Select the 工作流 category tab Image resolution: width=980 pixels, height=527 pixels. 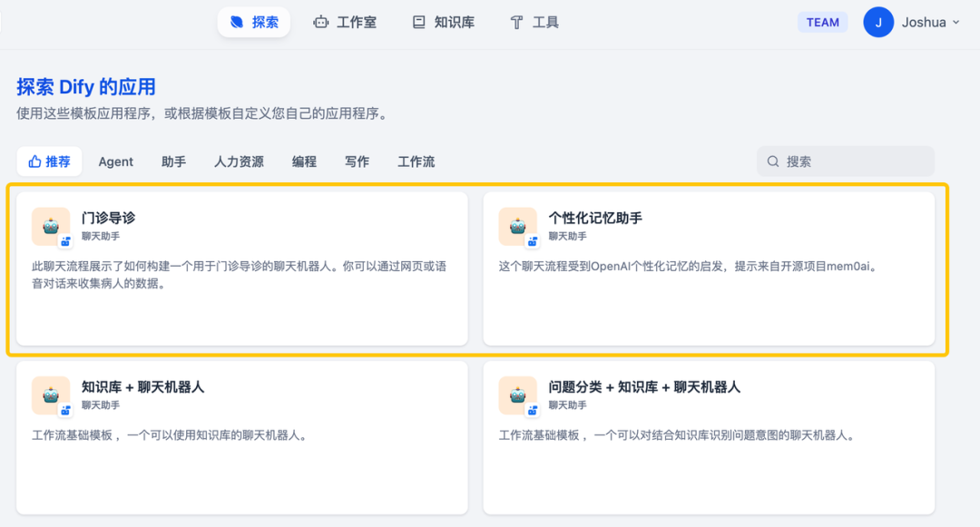click(x=416, y=161)
